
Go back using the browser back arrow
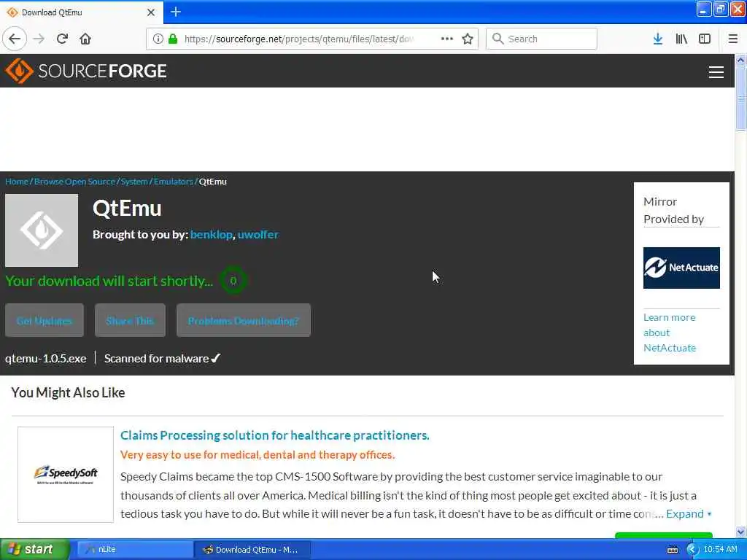click(x=15, y=39)
